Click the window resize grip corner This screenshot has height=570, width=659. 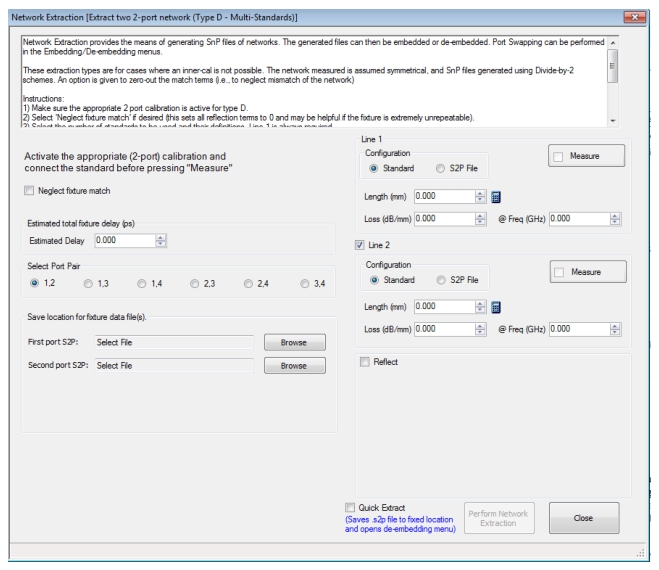click(641, 553)
